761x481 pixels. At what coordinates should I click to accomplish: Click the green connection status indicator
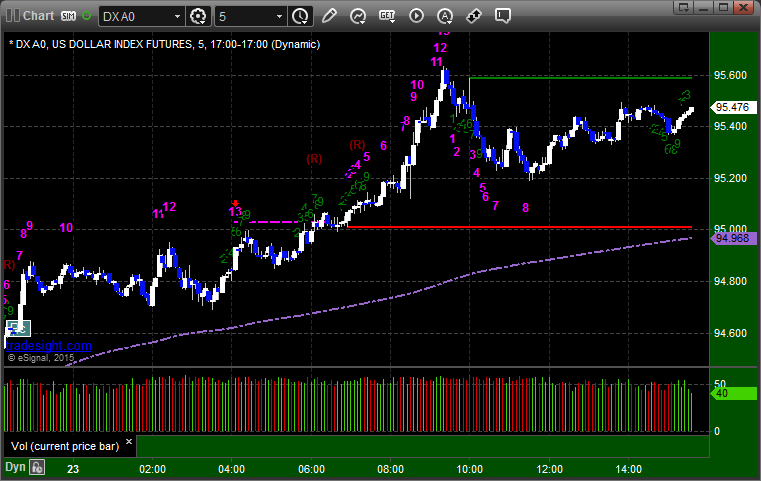point(86,16)
